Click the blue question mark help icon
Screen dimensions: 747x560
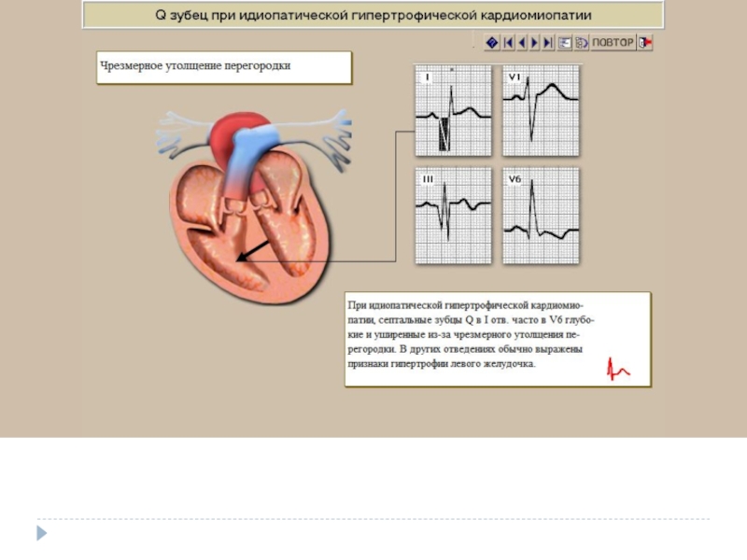pyautogui.click(x=492, y=43)
